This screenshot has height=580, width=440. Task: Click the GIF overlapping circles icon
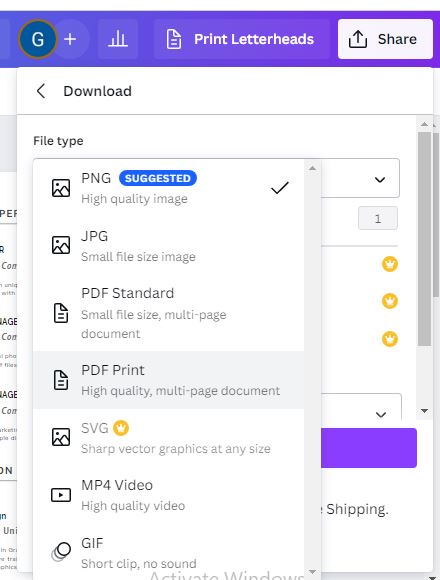tap(61, 552)
